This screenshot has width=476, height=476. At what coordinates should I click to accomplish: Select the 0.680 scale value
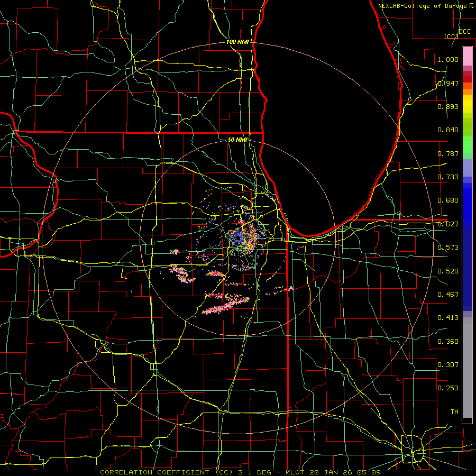pos(448,200)
